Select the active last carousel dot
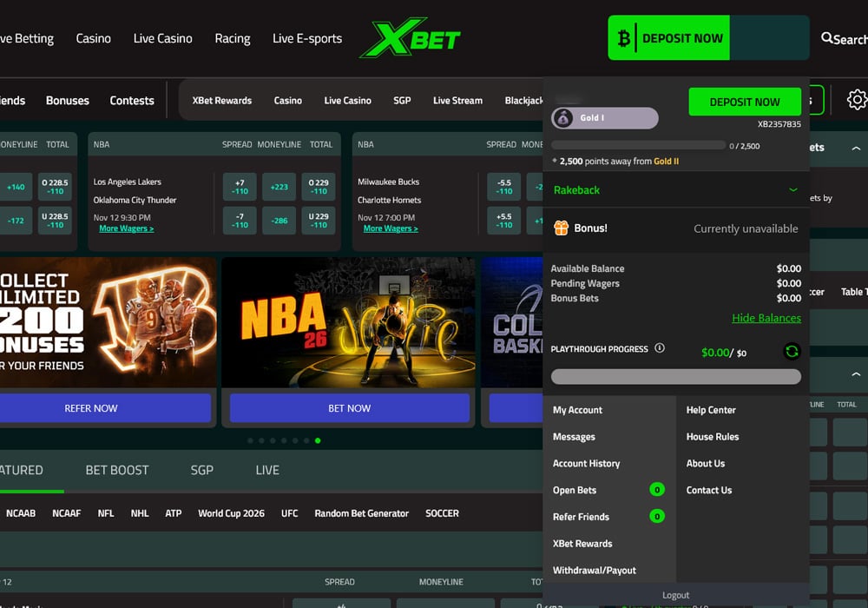 click(318, 440)
